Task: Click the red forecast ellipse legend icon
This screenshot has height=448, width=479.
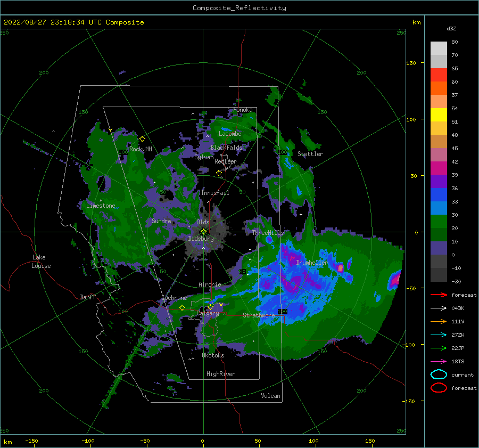Action: [x=439, y=388]
